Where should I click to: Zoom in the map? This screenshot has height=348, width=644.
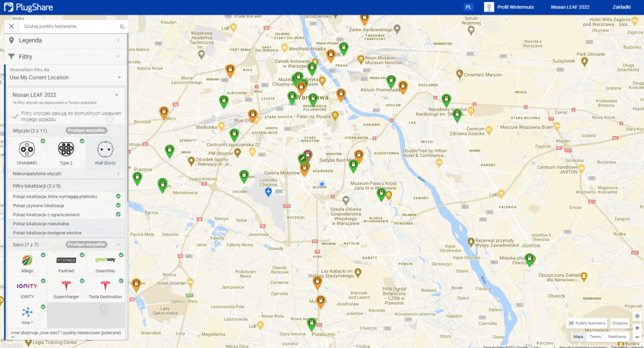637,328
